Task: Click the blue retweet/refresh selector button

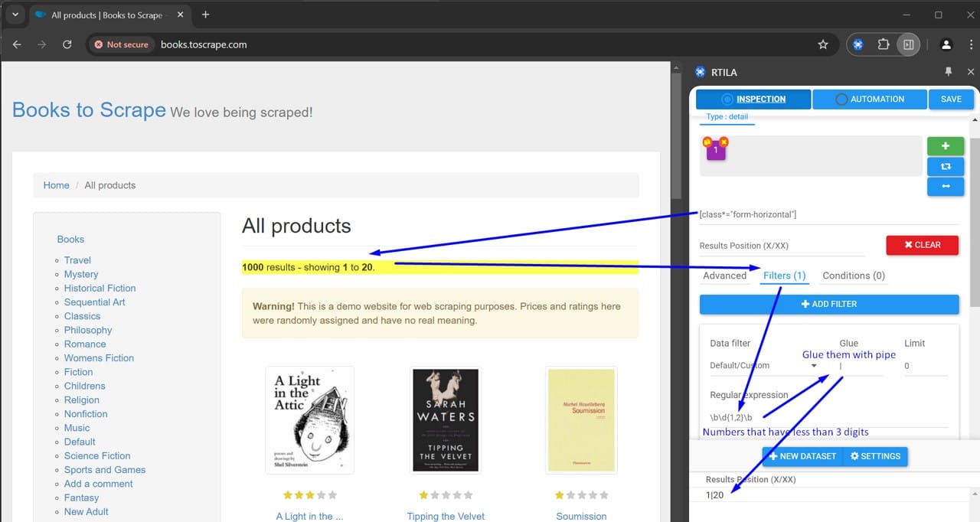Action: [946, 166]
